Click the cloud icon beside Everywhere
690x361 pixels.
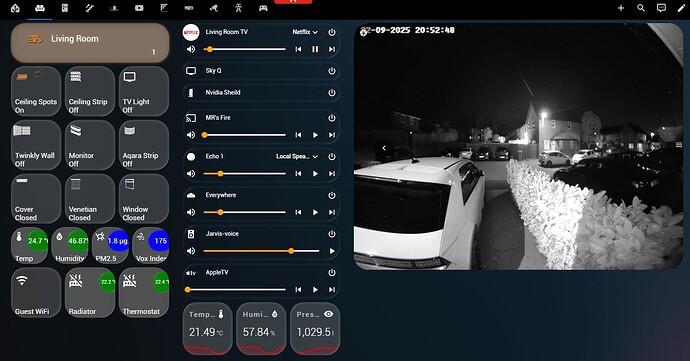pos(191,195)
